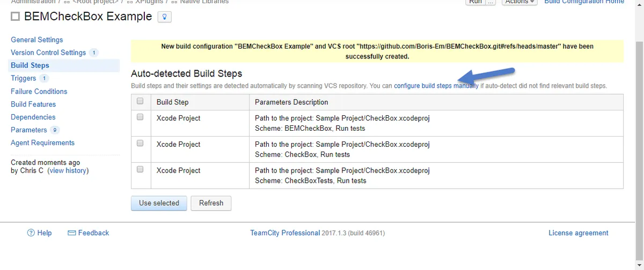The height and width of the screenshot is (270, 644).
Task: Open the License agreement link
Action: tap(579, 233)
